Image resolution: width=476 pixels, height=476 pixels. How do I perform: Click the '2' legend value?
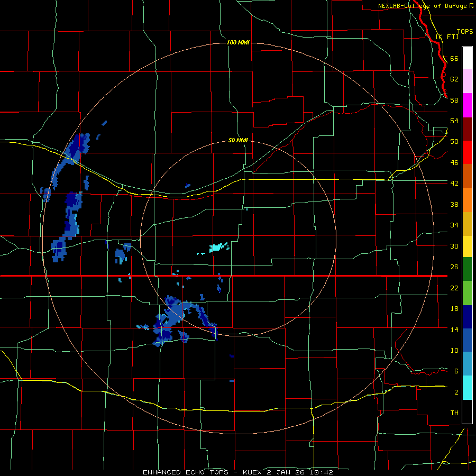pos(456,392)
